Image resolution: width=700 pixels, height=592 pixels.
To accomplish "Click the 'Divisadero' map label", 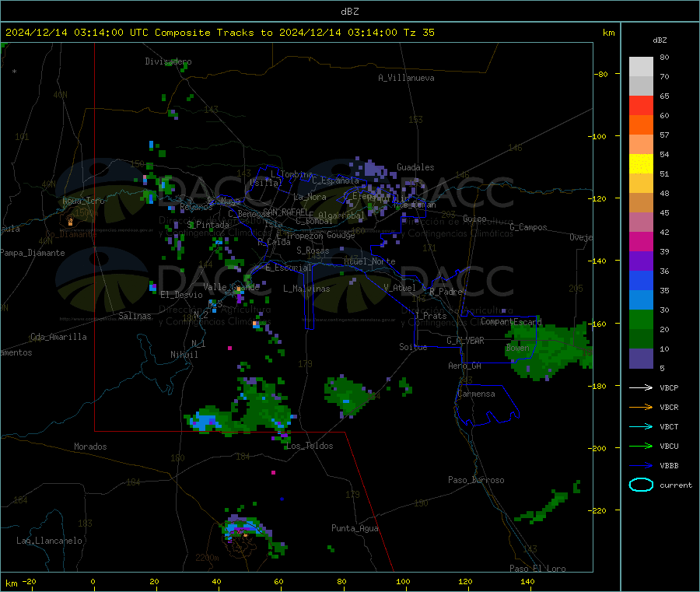I will (168, 61).
